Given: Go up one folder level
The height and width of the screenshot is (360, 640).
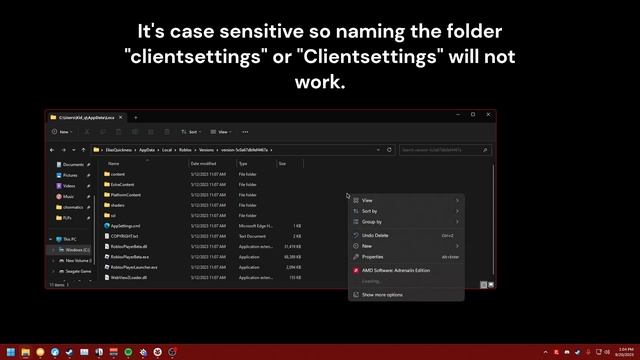Looking at the screenshot, I should pyautogui.click(x=83, y=150).
